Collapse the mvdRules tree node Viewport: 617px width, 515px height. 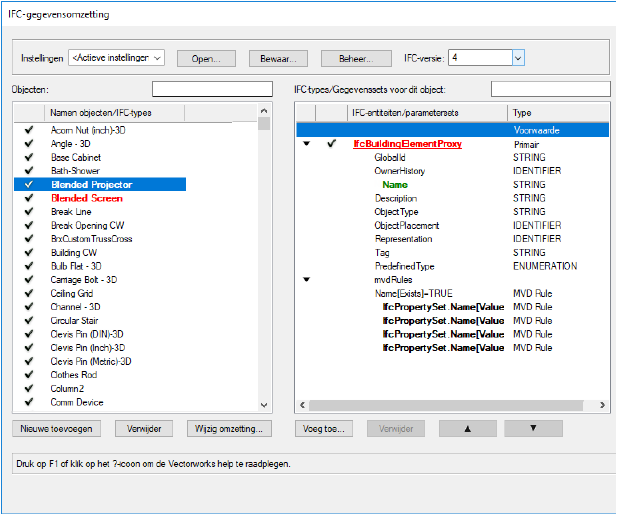(307, 280)
